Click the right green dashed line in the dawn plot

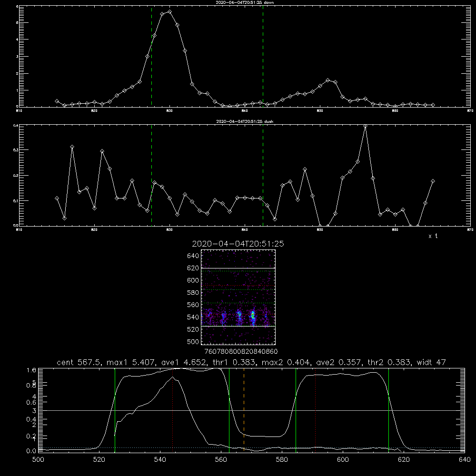(263, 57)
